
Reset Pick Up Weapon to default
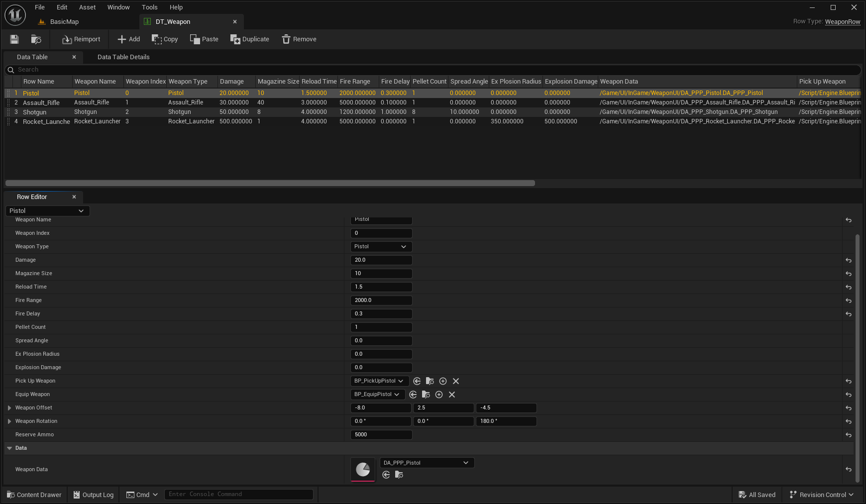pos(849,381)
